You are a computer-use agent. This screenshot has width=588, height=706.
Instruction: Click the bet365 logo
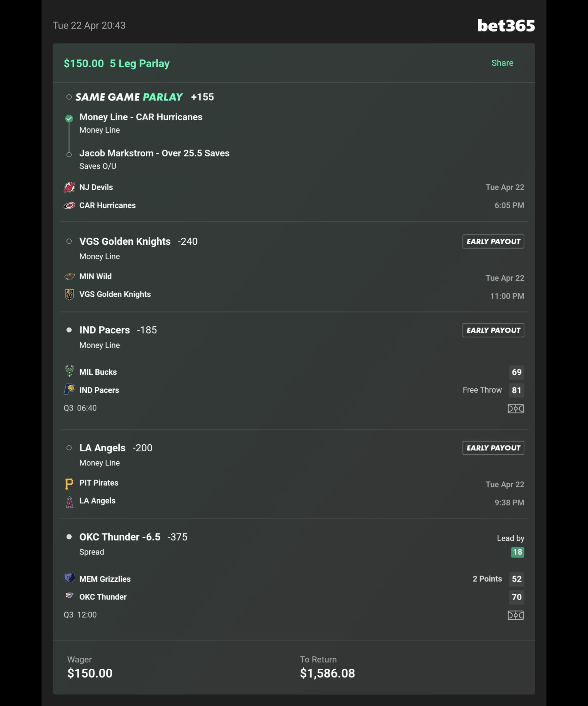[506, 26]
